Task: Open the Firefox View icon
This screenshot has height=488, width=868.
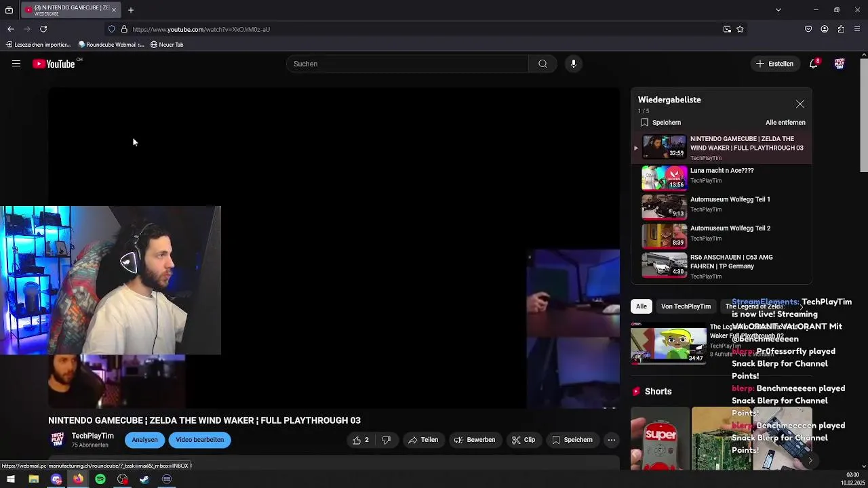Action: 9,10
